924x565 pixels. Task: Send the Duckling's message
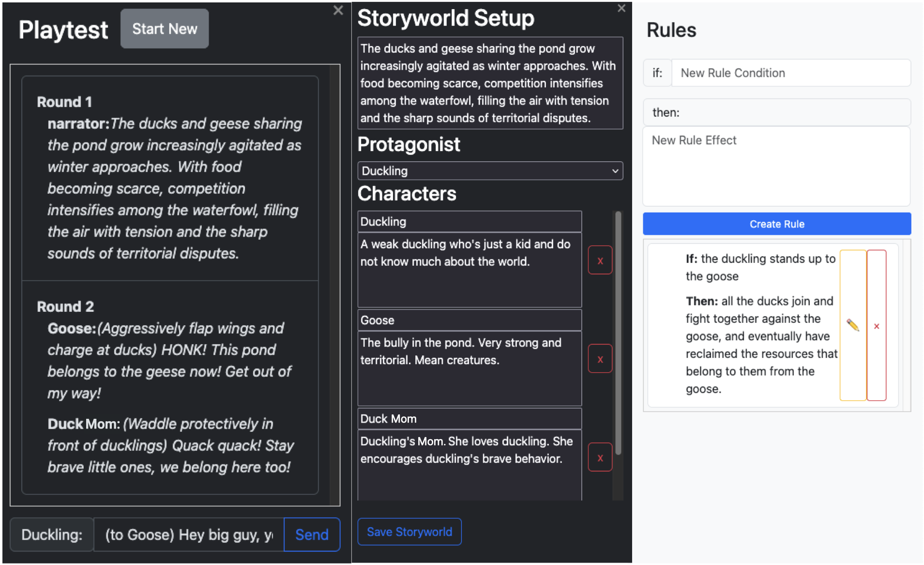[312, 534]
